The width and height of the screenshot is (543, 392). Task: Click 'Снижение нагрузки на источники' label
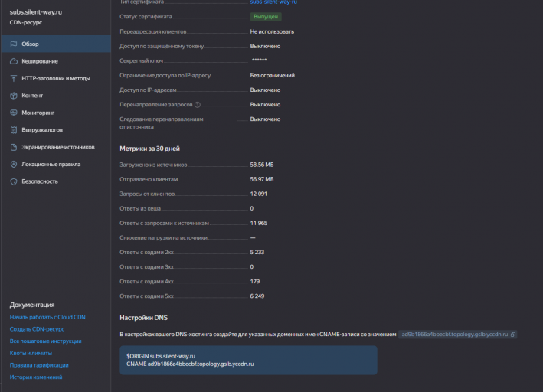click(x=163, y=237)
